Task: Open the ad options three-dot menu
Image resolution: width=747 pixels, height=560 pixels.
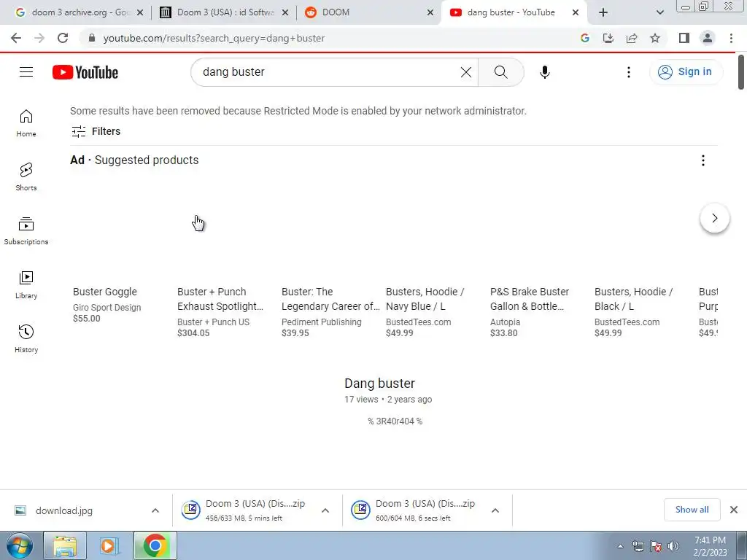Action: (703, 160)
